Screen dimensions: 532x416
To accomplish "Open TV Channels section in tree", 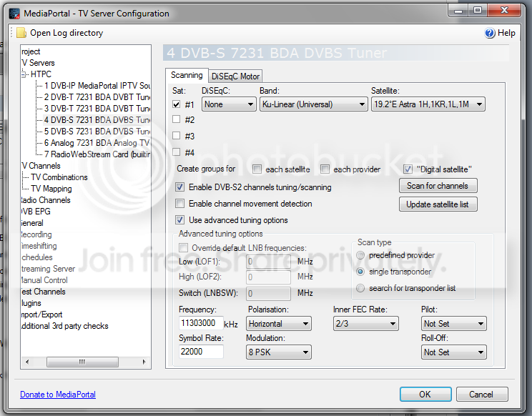I will [x=41, y=165].
